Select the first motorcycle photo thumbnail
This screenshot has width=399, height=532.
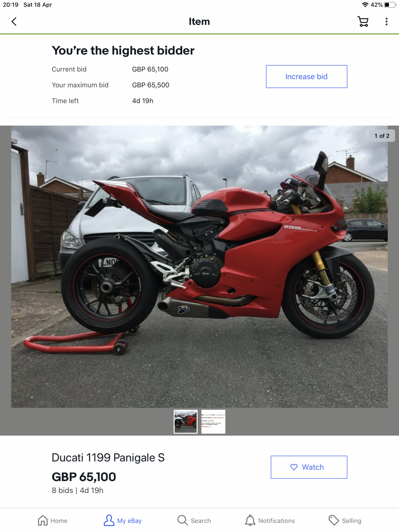click(x=186, y=422)
